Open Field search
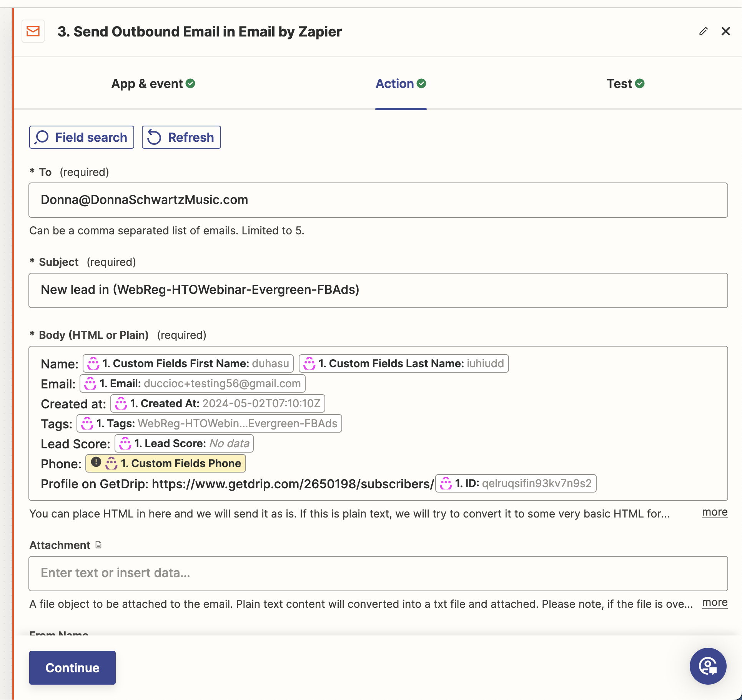The width and height of the screenshot is (742, 700). point(82,137)
